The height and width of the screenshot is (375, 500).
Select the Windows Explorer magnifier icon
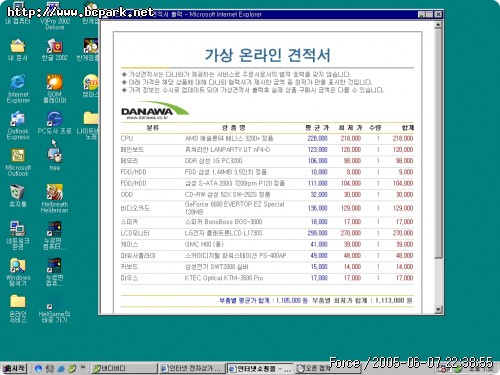pyautogui.click(x=18, y=272)
